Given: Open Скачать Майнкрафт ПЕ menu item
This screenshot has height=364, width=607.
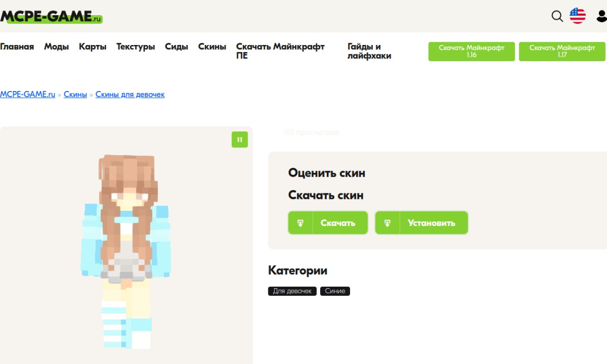Looking at the screenshot, I should pos(280,51).
